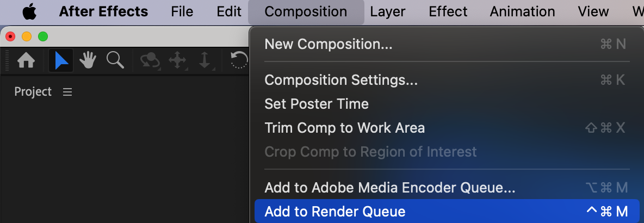Select Trim Comp to Work Area
The height and width of the screenshot is (223, 644).
pos(344,128)
